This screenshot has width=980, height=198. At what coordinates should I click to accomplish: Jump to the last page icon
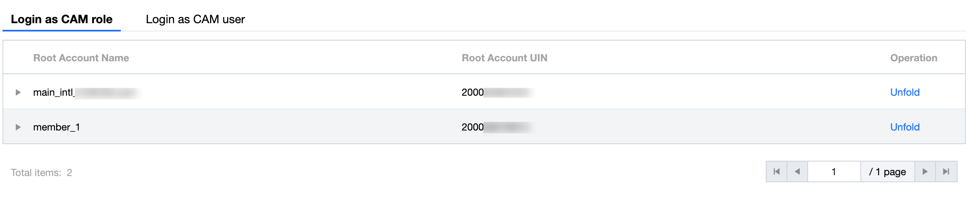point(946,171)
